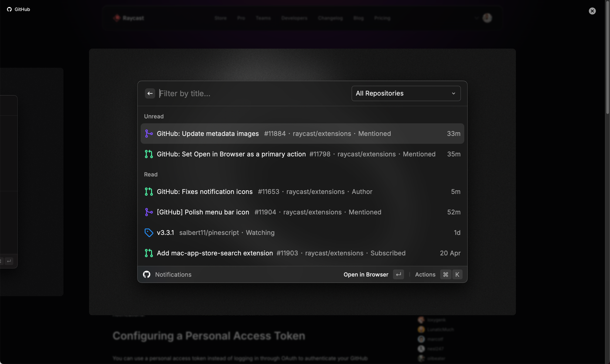Click the Command key shortcut badge
This screenshot has height=364, width=610.
click(x=445, y=275)
